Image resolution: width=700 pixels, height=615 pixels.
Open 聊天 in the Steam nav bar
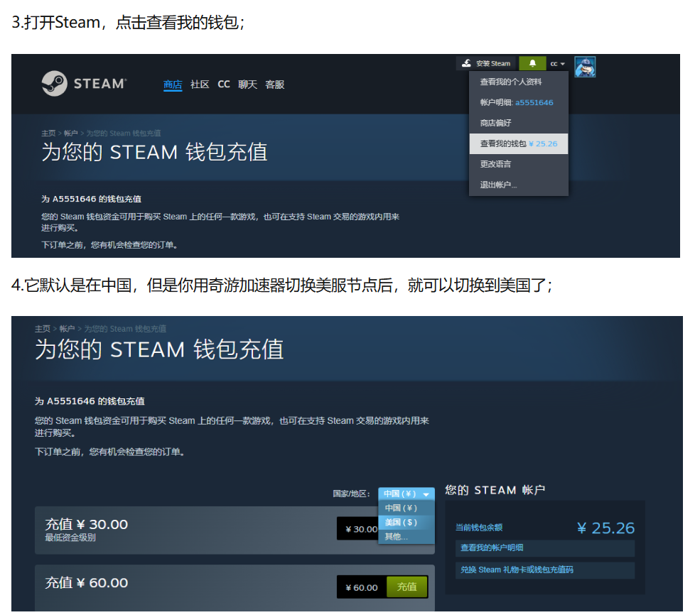(x=247, y=85)
